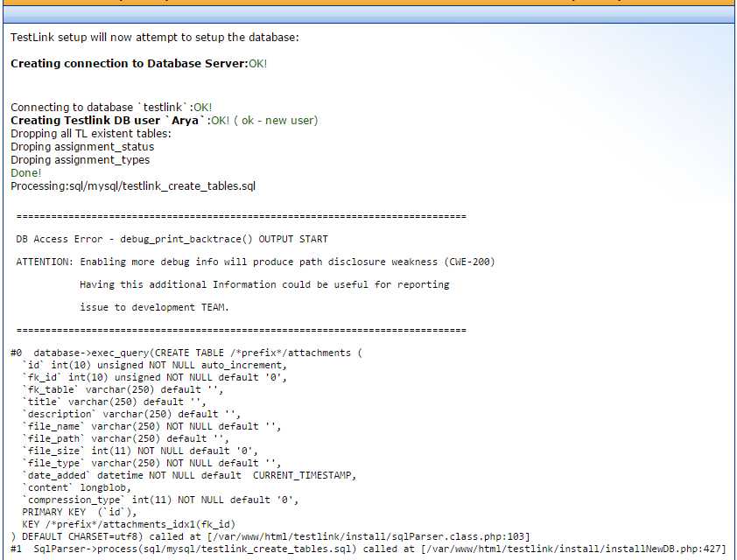Click 'Creating Testlink DB user `Arya`' line
Viewport: 737px width, 560px height.
(164, 120)
